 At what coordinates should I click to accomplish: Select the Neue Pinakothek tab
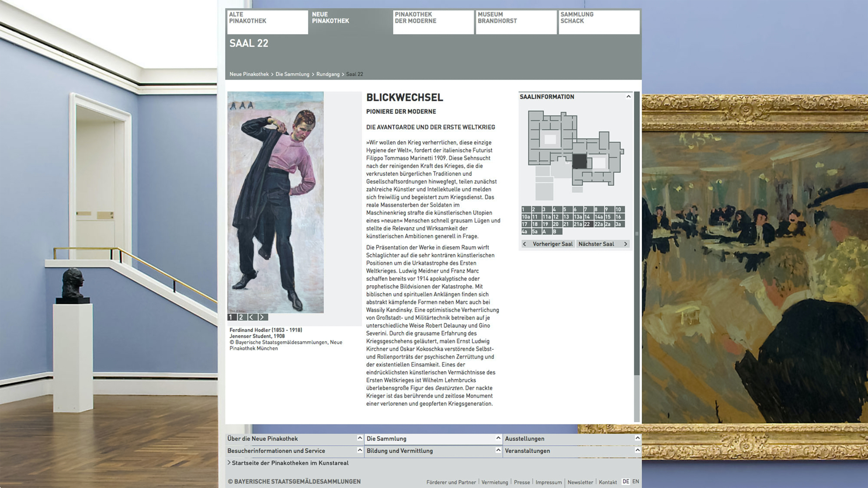[x=351, y=22]
